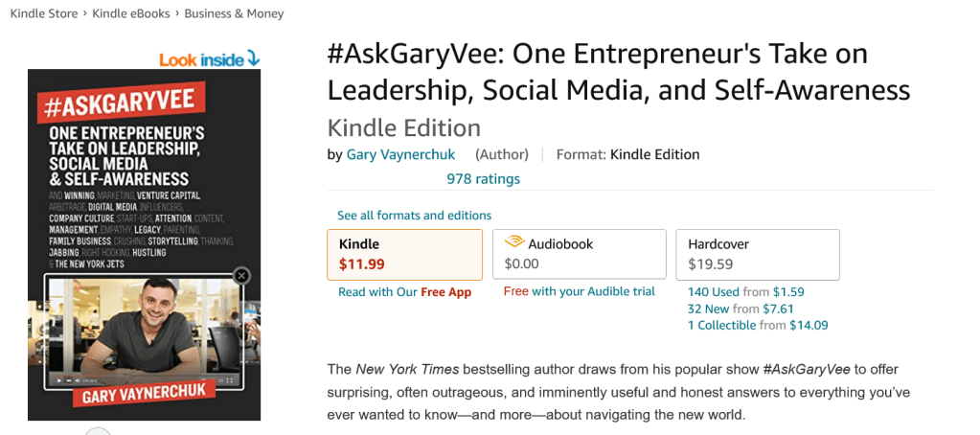This screenshot has width=980, height=435.
Task: Close the video overlay on book cover
Action: pyautogui.click(x=241, y=276)
